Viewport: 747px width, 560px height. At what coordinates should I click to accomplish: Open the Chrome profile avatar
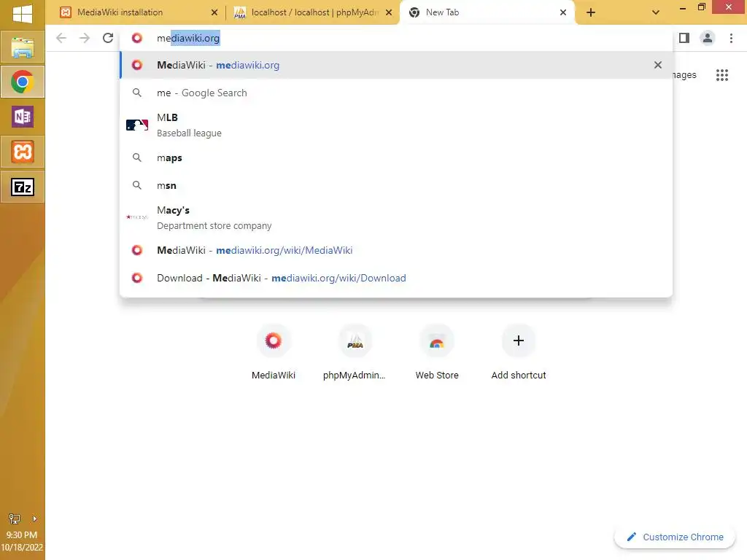coord(708,38)
